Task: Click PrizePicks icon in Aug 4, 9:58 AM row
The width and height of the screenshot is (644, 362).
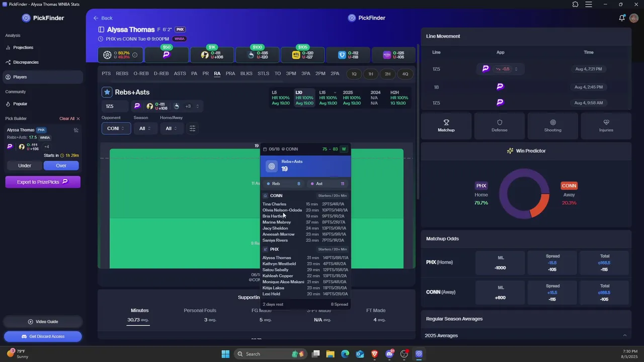Action: click(500, 103)
